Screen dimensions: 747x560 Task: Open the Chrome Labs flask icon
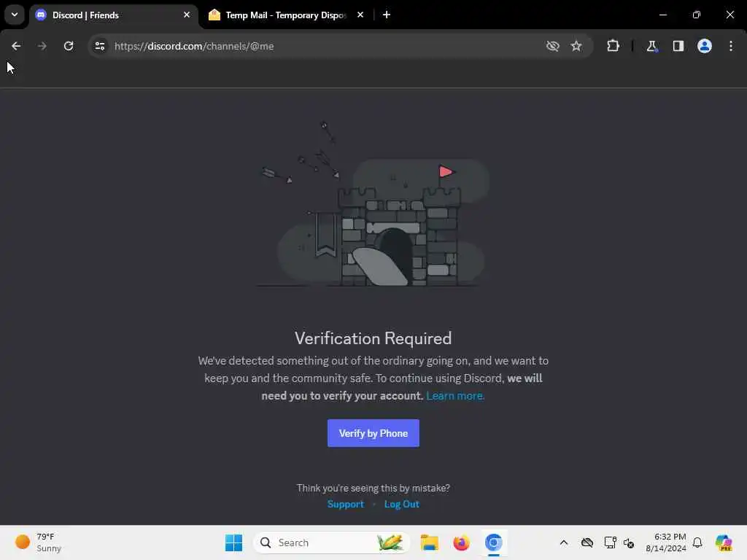tap(651, 46)
